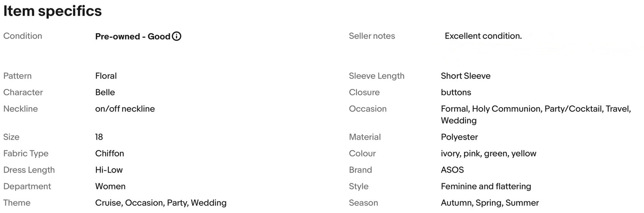The image size is (644, 213).
Task: Click the Chiffon fabric type value
Action: 109,153
